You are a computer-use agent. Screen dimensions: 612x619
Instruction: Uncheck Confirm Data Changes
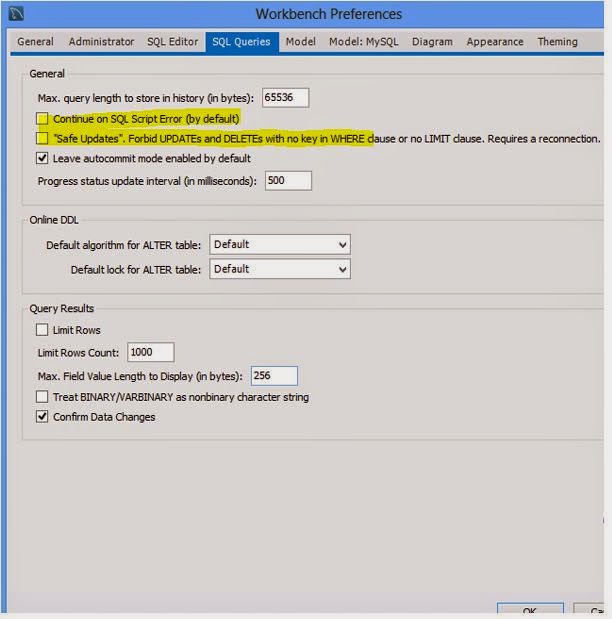pos(42,416)
